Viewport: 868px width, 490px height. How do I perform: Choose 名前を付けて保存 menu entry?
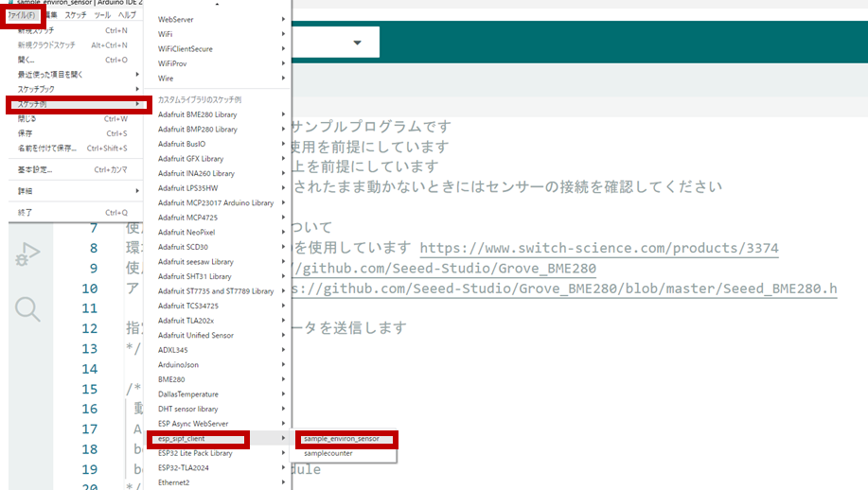(75, 149)
